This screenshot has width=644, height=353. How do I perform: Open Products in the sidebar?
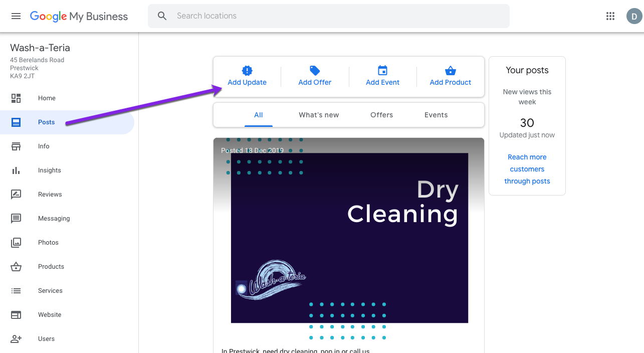pos(51,267)
